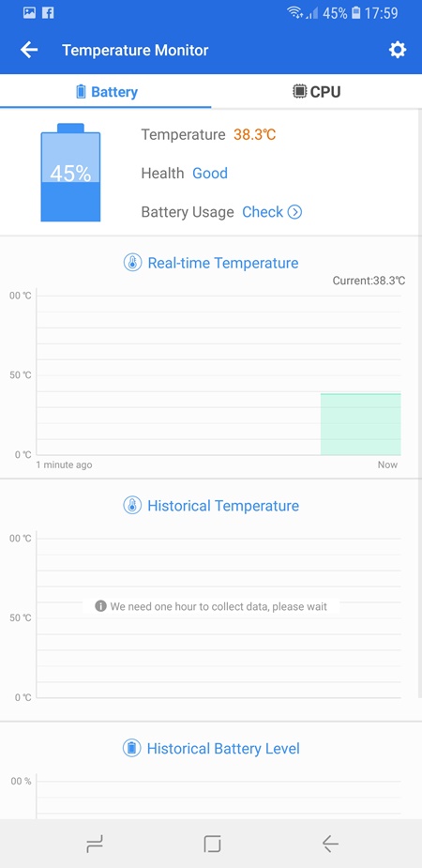Open recent apps from navigation bar
This screenshot has width=422, height=868.
[x=95, y=844]
